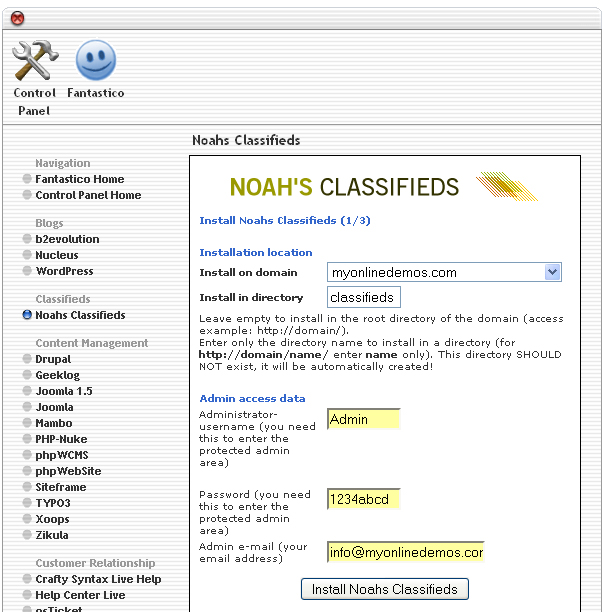This screenshot has width=602, height=612.
Task: Click the bullet icon beside Crafty Syntax Live Help
Action: [x=27, y=579]
